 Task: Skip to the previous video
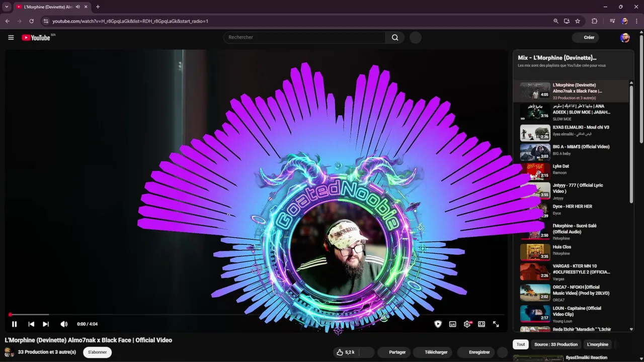click(31, 324)
